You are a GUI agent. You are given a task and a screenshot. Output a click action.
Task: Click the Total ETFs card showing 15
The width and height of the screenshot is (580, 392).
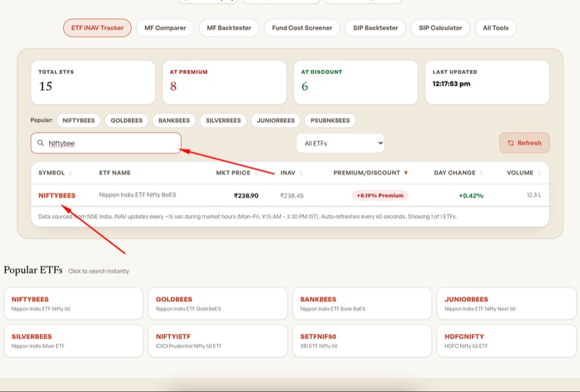click(x=93, y=82)
